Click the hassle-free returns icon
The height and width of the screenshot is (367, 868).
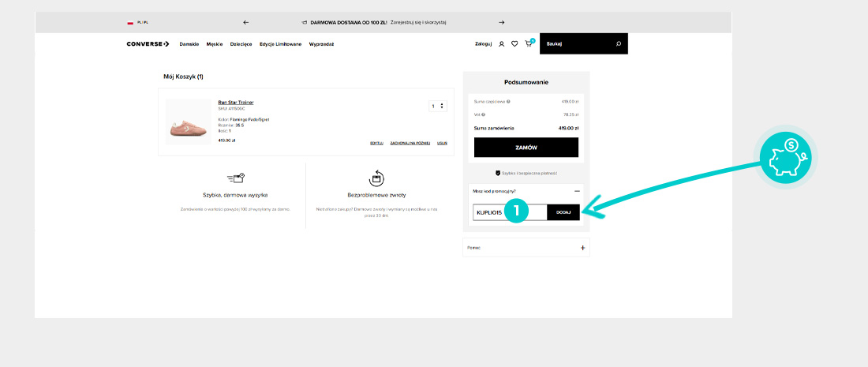(x=376, y=178)
